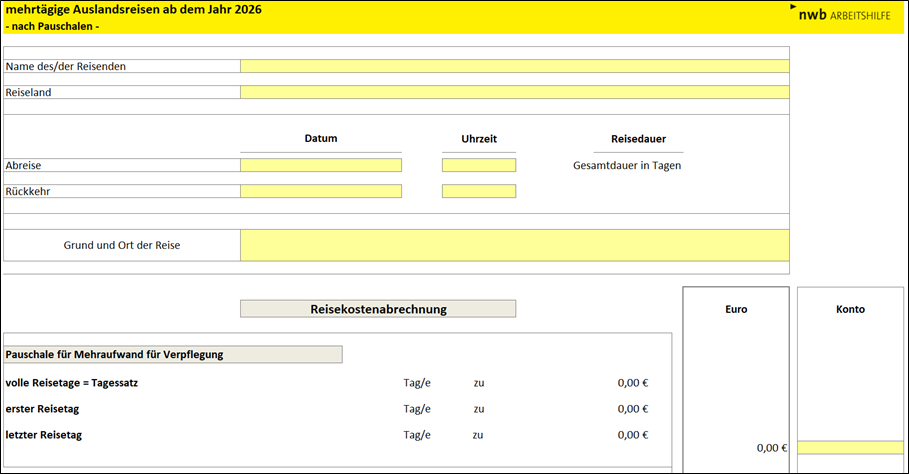Select the erster Reisetag amount 0,00 €
Image resolution: width=909 pixels, height=474 pixels.
pyautogui.click(x=632, y=408)
